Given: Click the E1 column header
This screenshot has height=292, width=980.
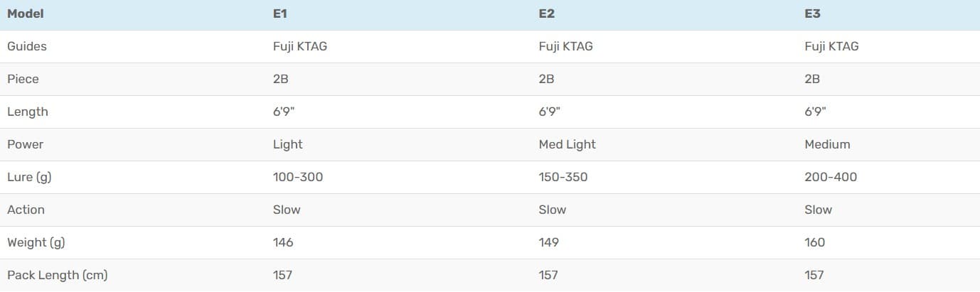Looking at the screenshot, I should (280, 13).
